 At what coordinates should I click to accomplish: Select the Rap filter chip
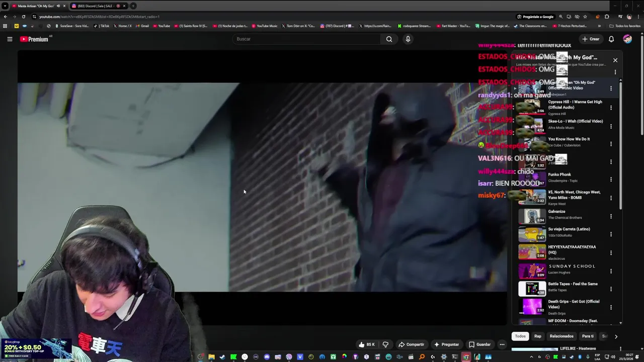(x=538, y=336)
